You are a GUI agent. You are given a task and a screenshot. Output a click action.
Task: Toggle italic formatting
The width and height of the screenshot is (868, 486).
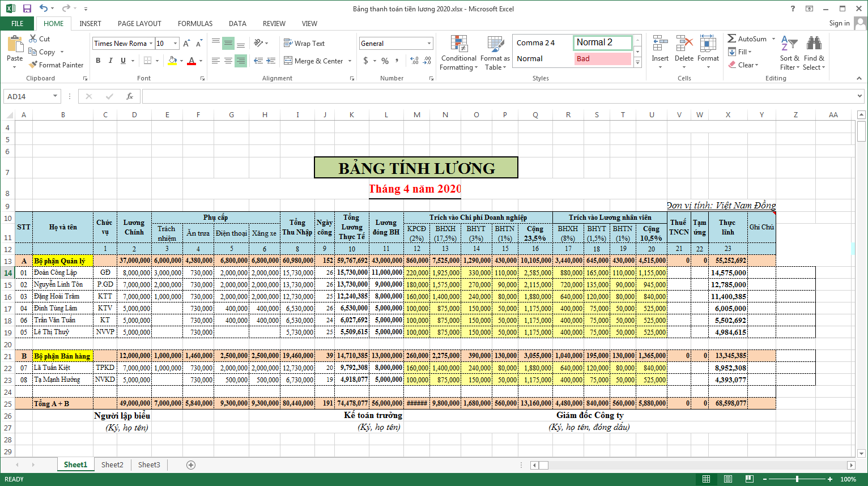click(110, 61)
